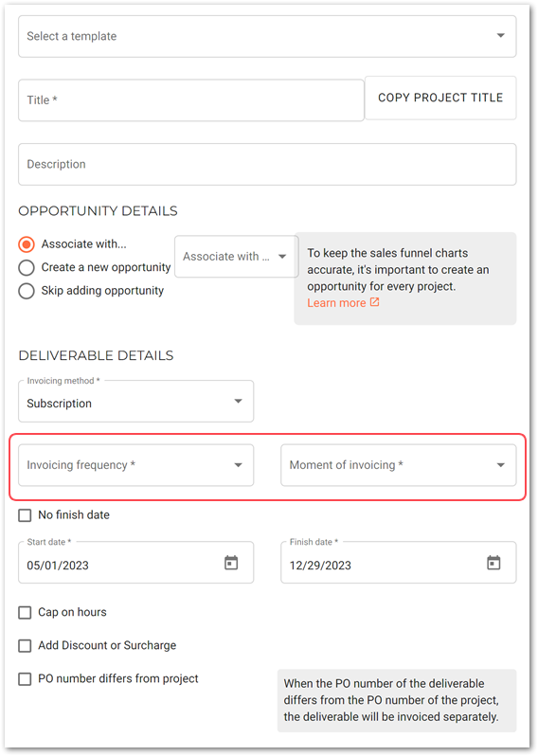Screen dimensions: 538x756
Task: Focus the Title input field
Action: pos(191,100)
